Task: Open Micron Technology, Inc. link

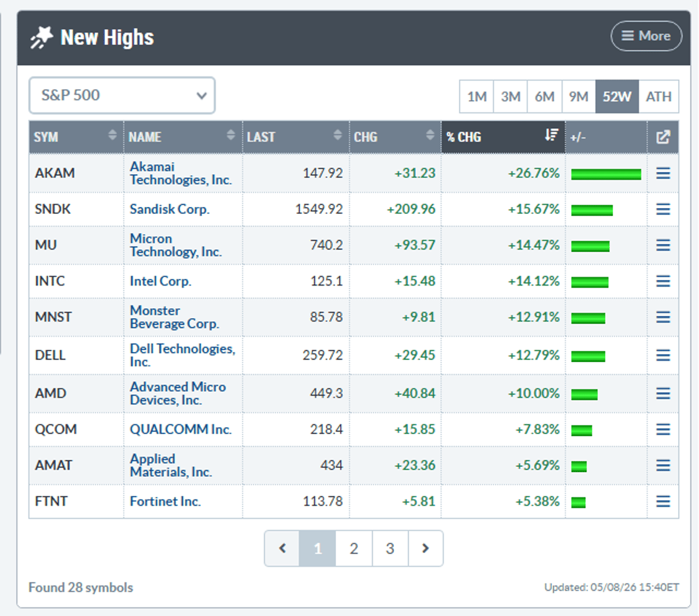Action: (175, 245)
